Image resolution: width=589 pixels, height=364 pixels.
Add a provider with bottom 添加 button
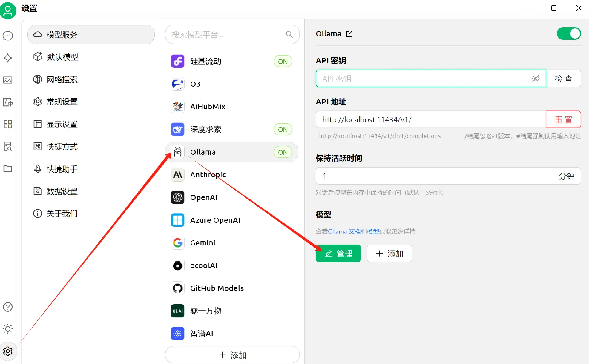232,355
